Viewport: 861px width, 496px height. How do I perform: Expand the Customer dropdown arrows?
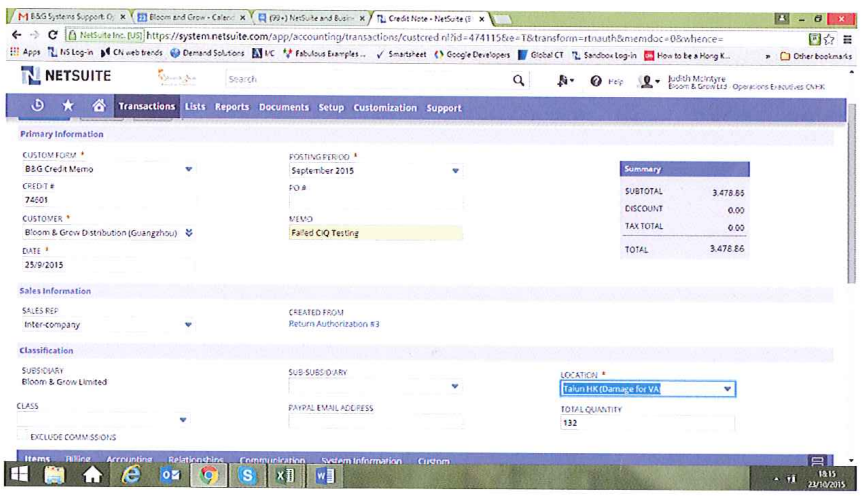[189, 233]
